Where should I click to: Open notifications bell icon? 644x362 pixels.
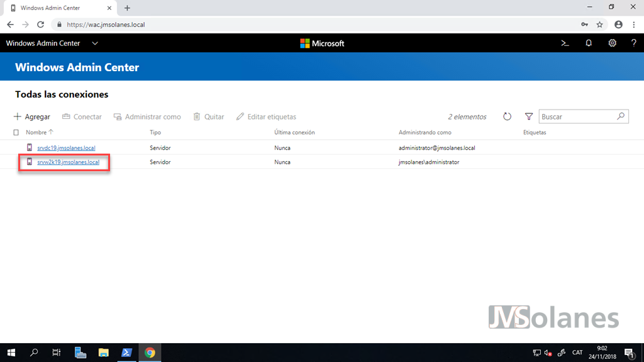[x=589, y=43]
